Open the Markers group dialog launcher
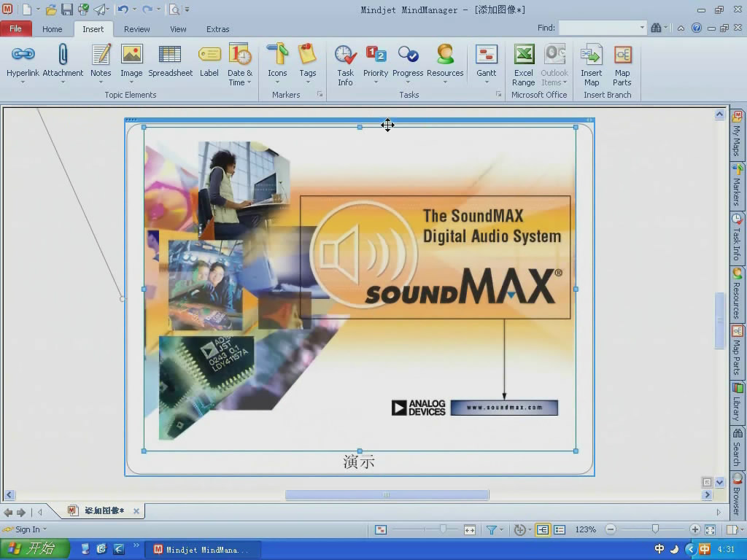The width and height of the screenshot is (747, 560). pyautogui.click(x=320, y=94)
